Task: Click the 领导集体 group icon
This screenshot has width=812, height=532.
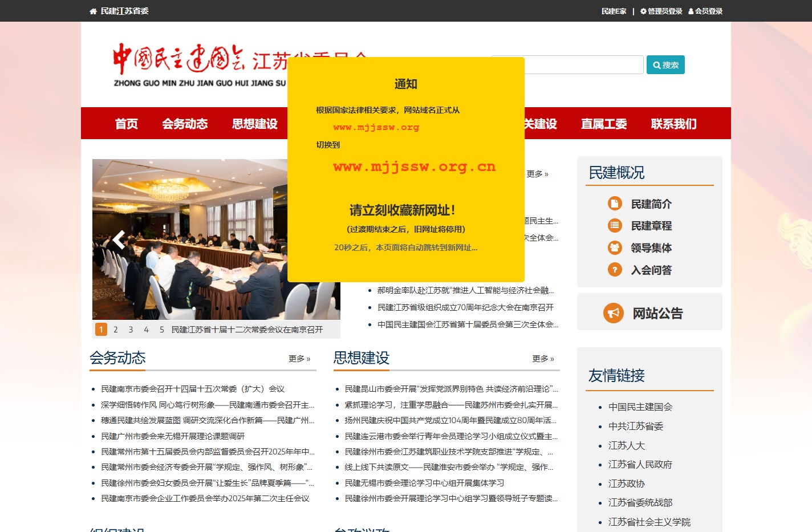Action: 615,247
